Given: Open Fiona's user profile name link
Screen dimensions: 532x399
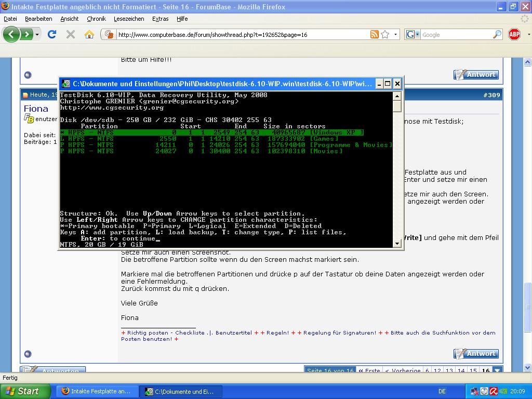Looking at the screenshot, I should (36, 109).
